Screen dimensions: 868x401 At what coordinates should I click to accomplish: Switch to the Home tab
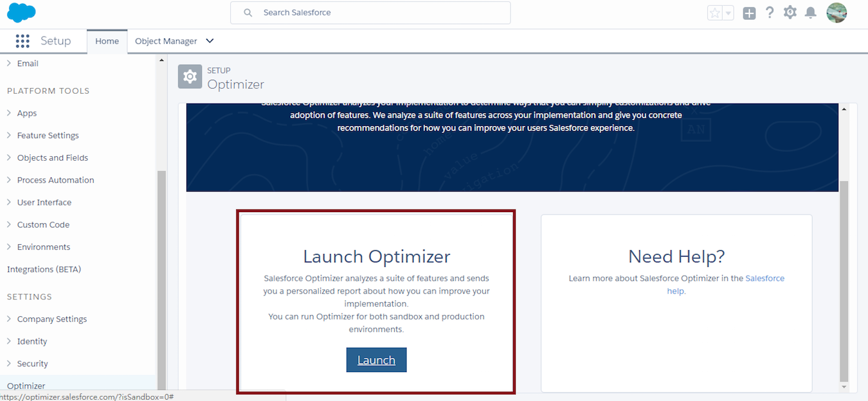[x=107, y=41]
